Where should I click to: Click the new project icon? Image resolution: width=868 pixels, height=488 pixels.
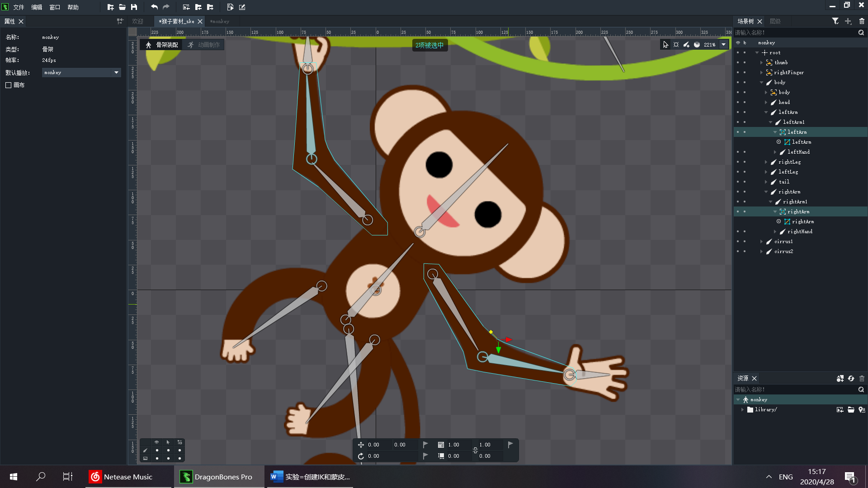(x=110, y=7)
